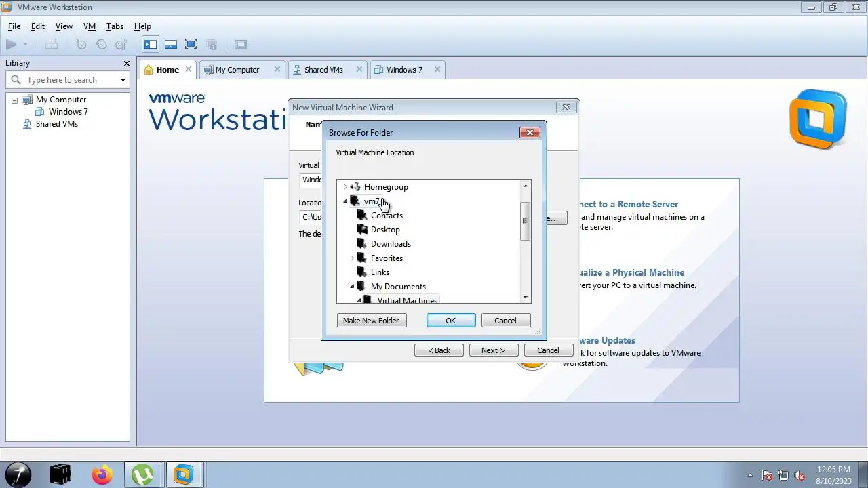
Task: Toggle the Show Library sidebar toolbar icon
Action: click(151, 45)
